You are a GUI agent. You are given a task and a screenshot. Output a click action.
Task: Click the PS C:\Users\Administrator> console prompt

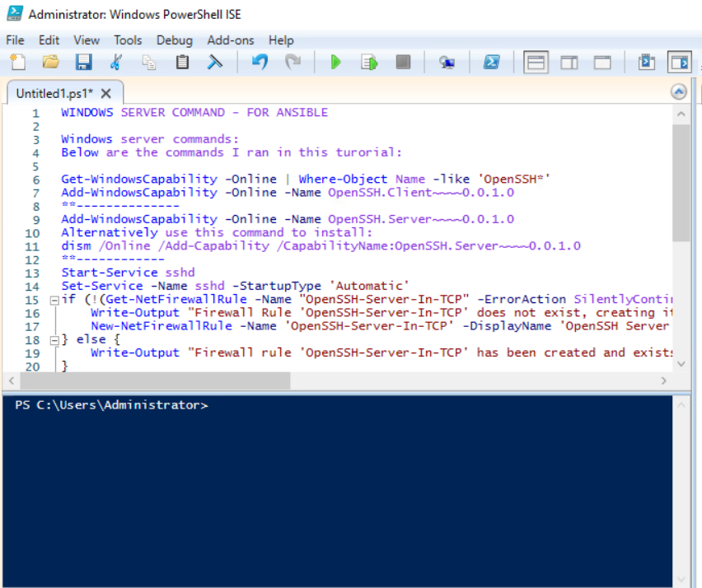(111, 405)
